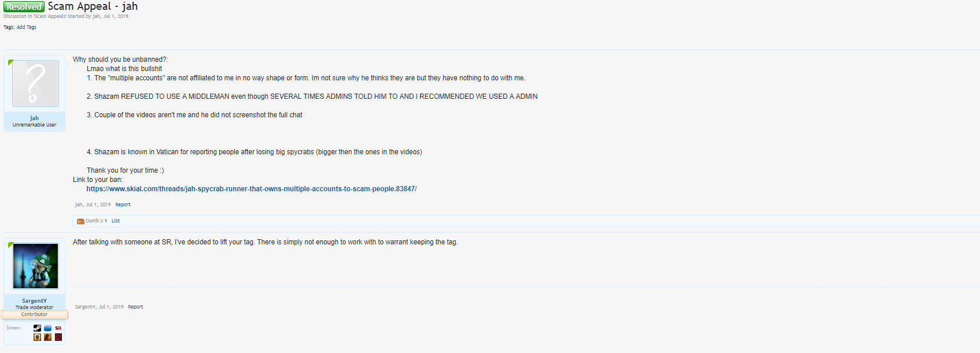Screen dimensions: 980x353
Task: Open the skial.com ban thread link
Action: point(251,189)
